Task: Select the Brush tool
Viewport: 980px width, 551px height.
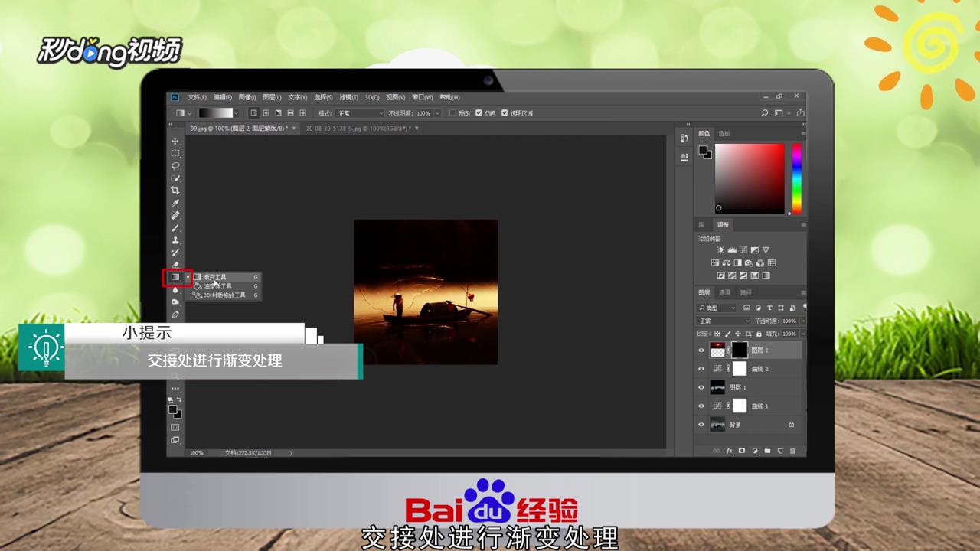Action: coord(175,227)
